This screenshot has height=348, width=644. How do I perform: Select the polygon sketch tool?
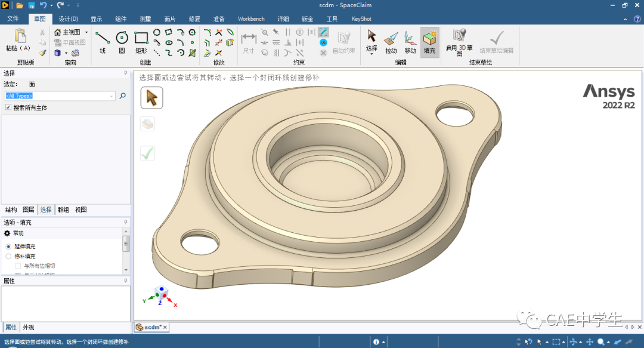(x=192, y=32)
